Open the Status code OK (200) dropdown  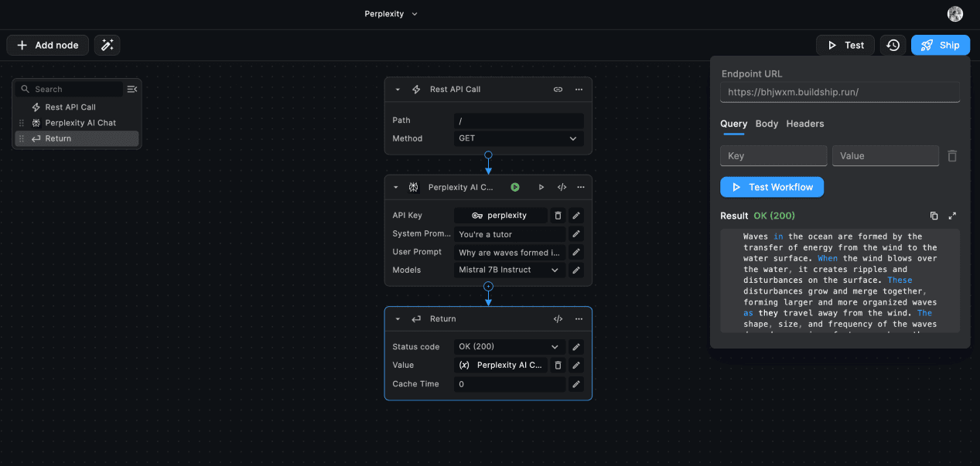pos(509,347)
